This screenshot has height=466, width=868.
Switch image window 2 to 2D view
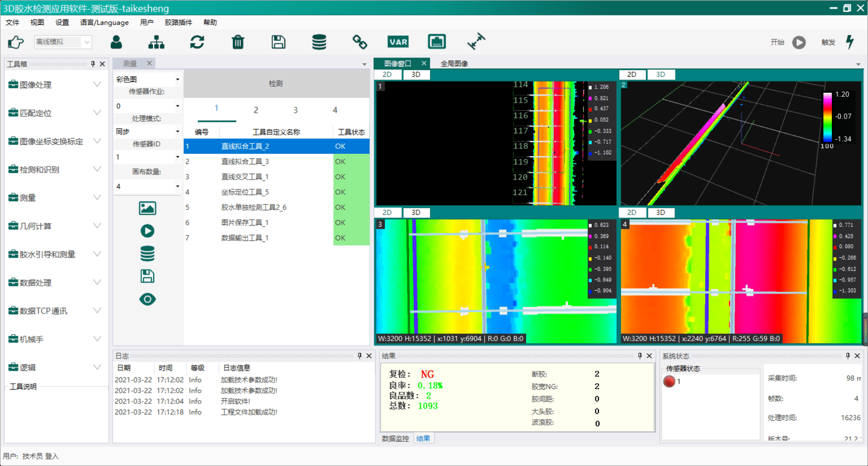(632, 75)
